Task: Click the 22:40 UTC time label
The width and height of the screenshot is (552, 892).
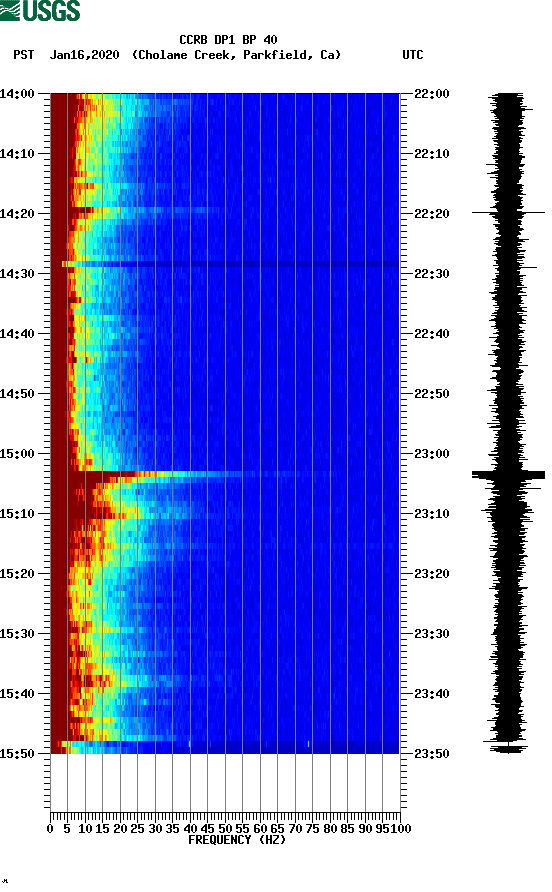Action: (432, 334)
